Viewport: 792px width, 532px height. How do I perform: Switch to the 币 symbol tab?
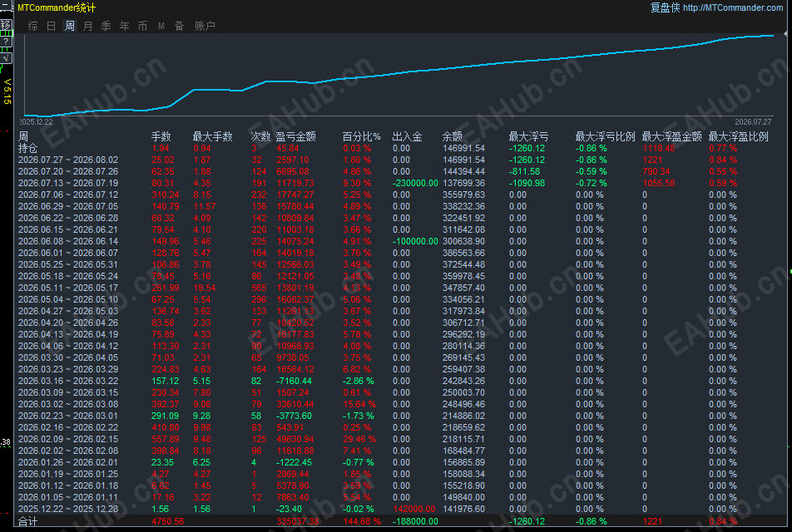click(142, 26)
